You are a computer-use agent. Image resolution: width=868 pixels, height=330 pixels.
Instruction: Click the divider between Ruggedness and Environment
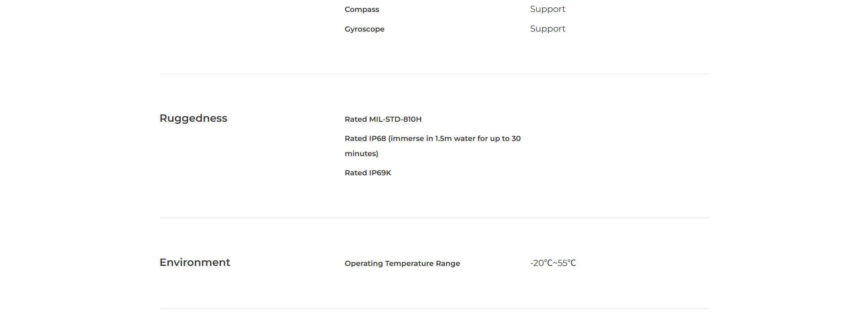[434, 218]
